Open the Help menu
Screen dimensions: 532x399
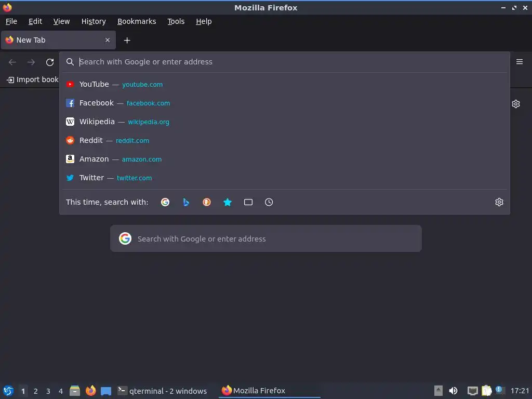[204, 21]
